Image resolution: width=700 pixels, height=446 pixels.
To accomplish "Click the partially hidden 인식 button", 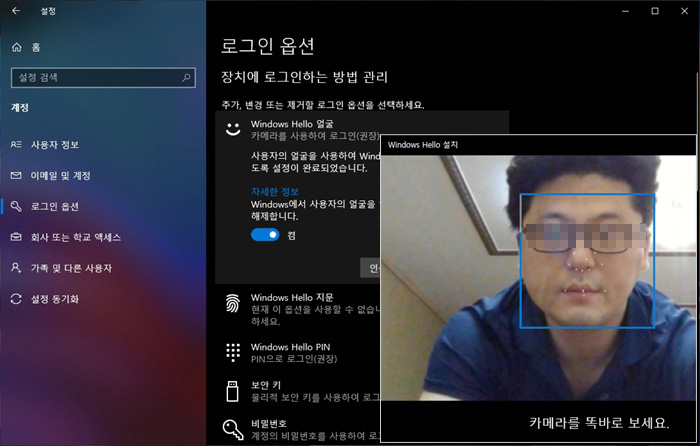I will pyautogui.click(x=371, y=268).
